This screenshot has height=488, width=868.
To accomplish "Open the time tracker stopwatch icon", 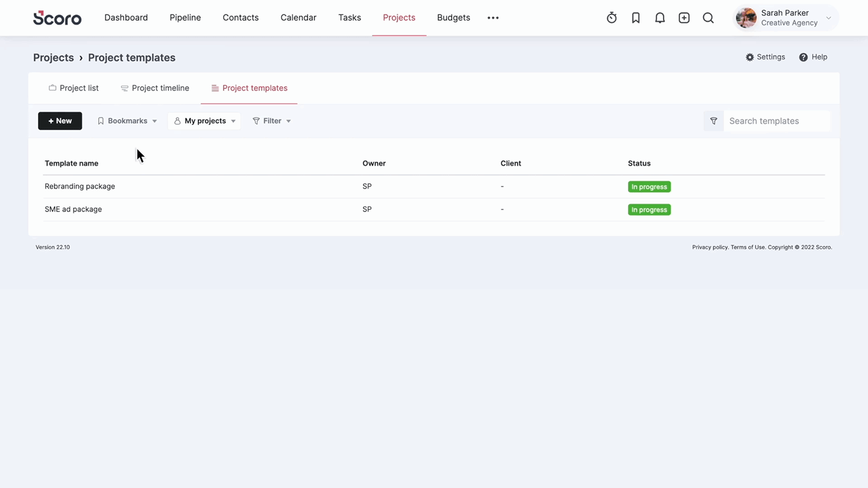I will [612, 18].
